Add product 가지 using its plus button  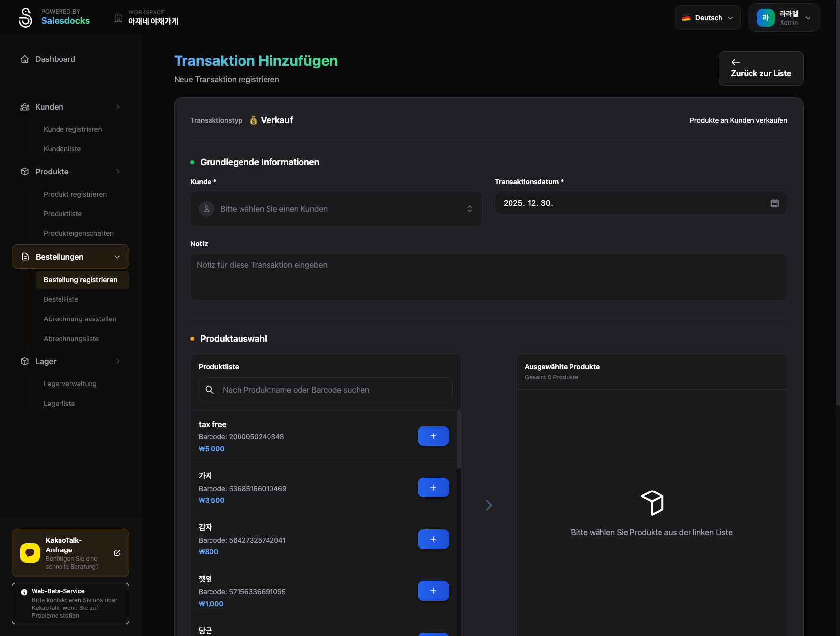(433, 488)
